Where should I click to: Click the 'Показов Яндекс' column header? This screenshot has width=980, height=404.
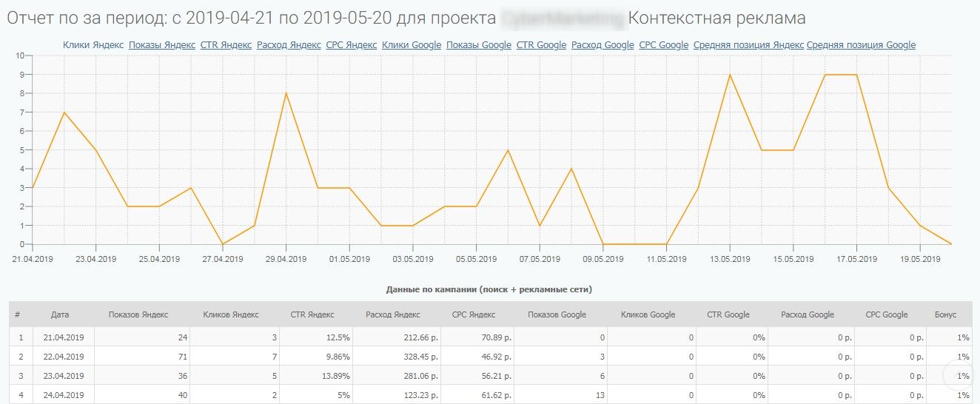[138, 314]
